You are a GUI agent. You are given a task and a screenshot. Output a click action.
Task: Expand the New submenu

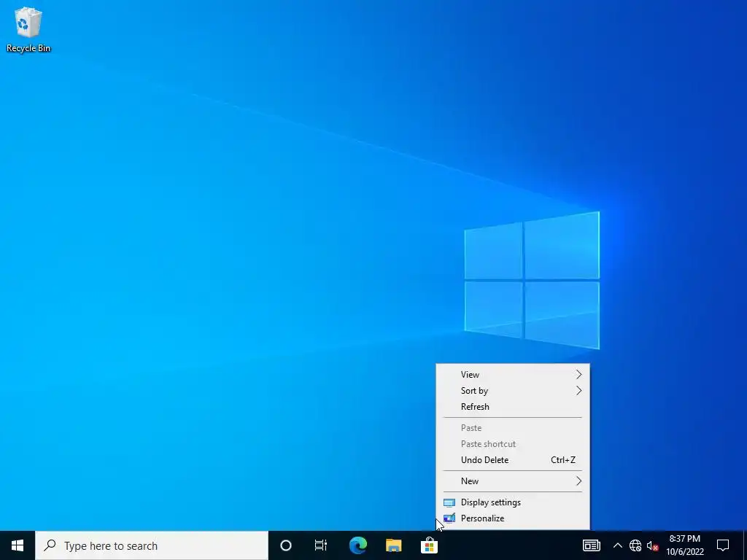tap(513, 481)
